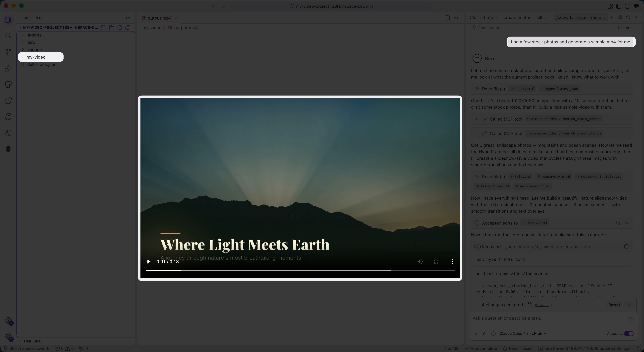
Task: Attach a file with paperclip icon
Action: 484,334
